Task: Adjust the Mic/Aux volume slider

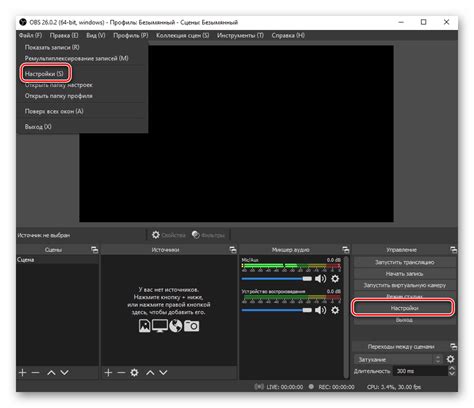Action: pos(276,278)
